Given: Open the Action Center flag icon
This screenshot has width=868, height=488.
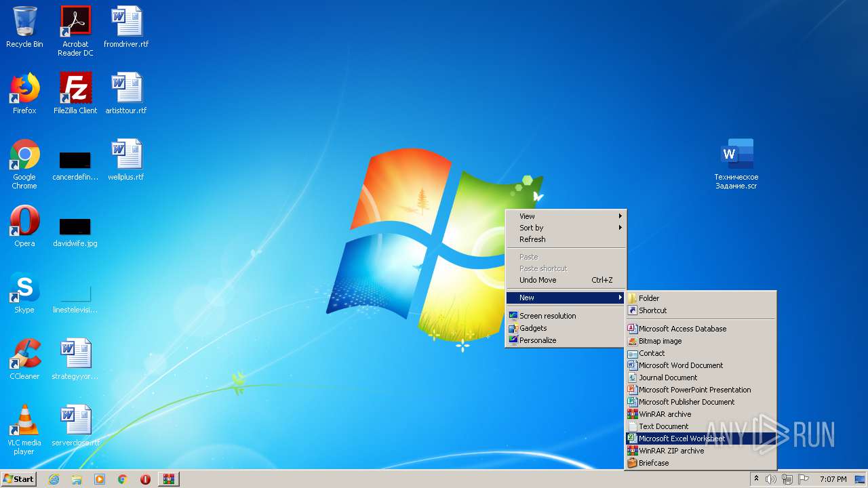Looking at the screenshot, I should (x=804, y=479).
